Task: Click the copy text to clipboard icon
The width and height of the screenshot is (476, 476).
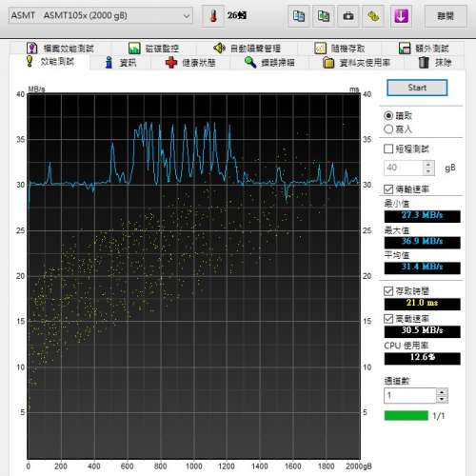Action: pyautogui.click(x=298, y=16)
